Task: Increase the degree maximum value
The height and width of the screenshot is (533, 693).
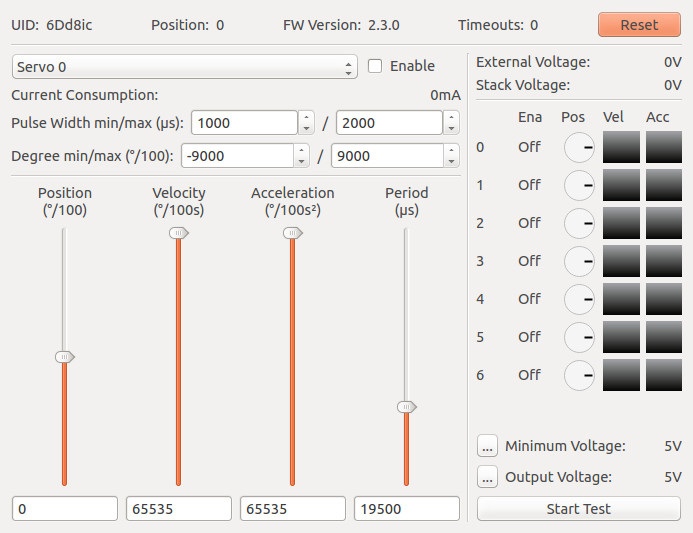Action: pos(451,151)
